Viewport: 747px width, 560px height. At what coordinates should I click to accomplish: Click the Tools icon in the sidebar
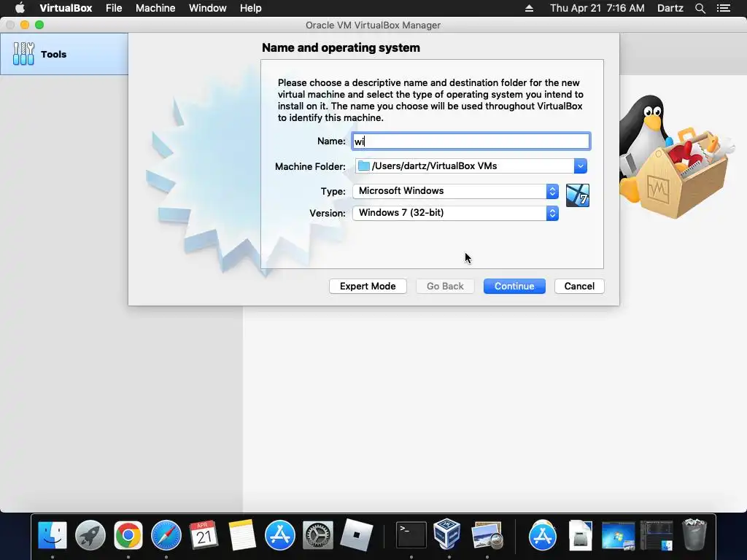(x=23, y=54)
